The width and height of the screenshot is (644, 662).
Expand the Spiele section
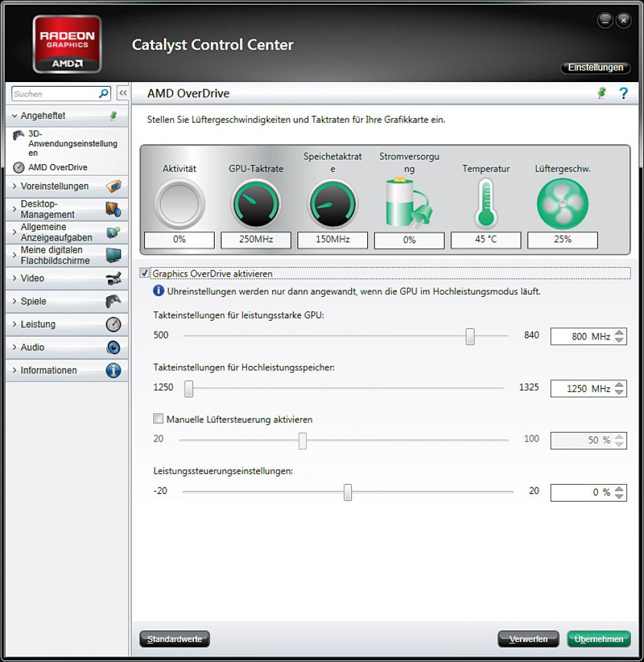click(x=15, y=301)
